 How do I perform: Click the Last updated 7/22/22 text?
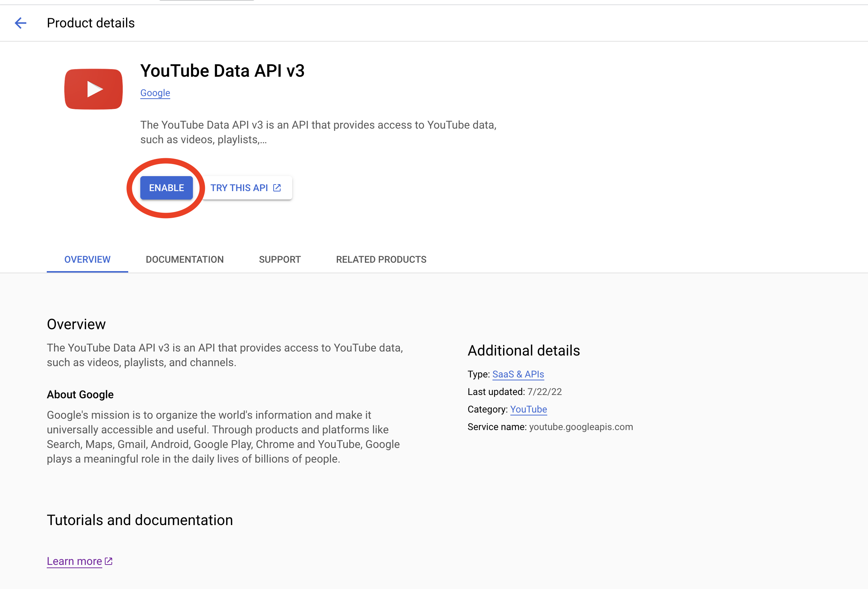[x=514, y=392]
